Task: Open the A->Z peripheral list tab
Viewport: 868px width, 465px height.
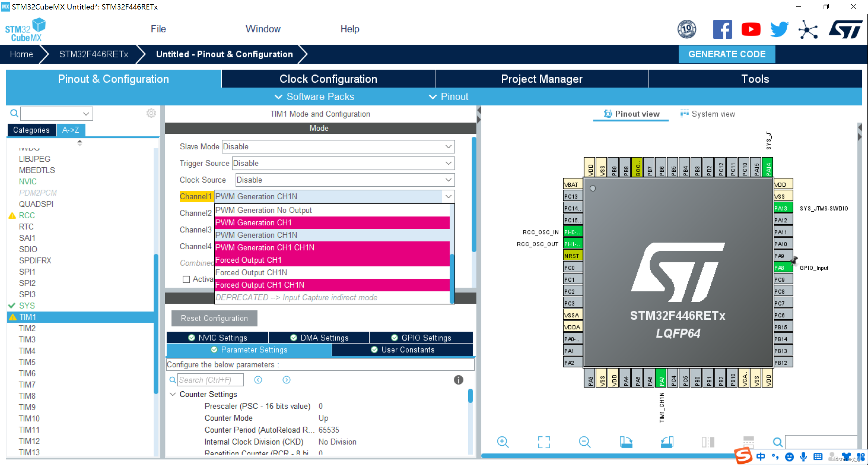Action: (x=71, y=130)
